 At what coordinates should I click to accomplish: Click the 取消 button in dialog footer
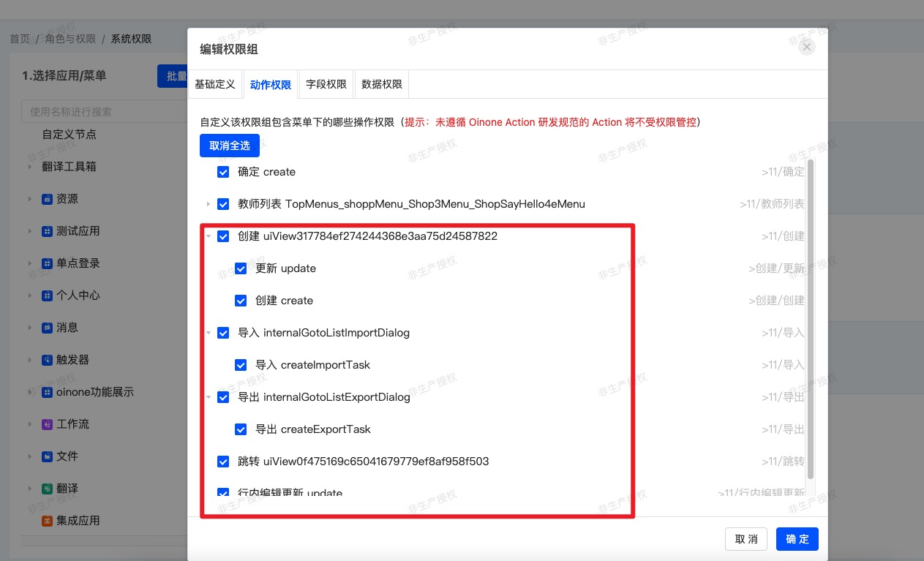click(746, 539)
